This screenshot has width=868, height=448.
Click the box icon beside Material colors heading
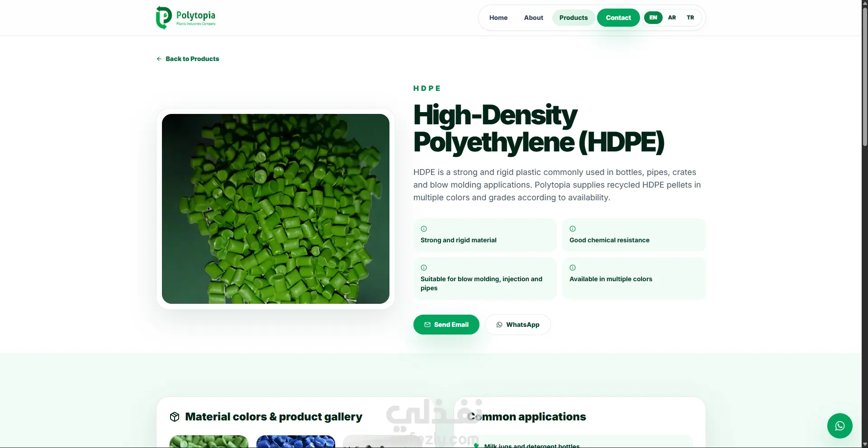(175, 417)
